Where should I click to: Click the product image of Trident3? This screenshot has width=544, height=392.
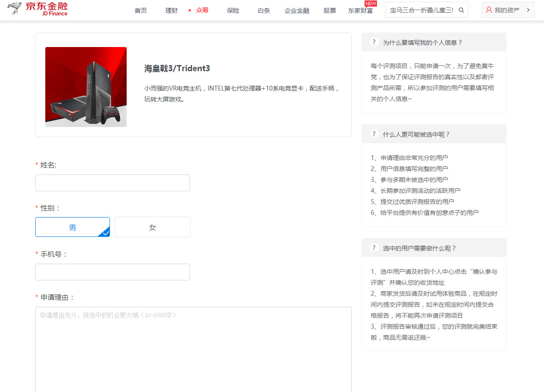tap(86, 87)
